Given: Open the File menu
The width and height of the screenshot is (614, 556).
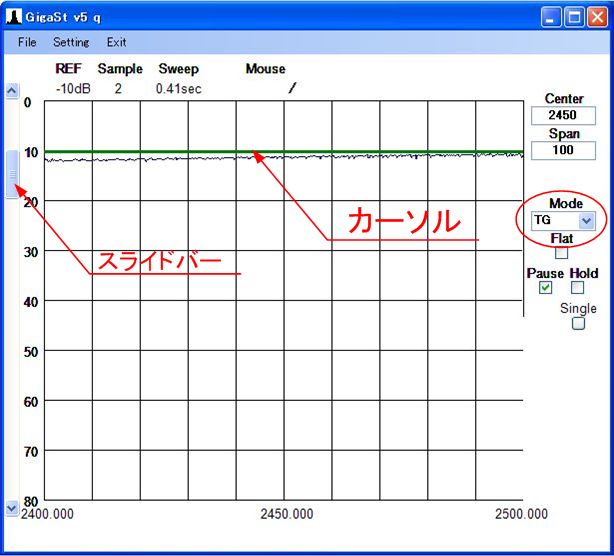Looking at the screenshot, I should point(27,42).
